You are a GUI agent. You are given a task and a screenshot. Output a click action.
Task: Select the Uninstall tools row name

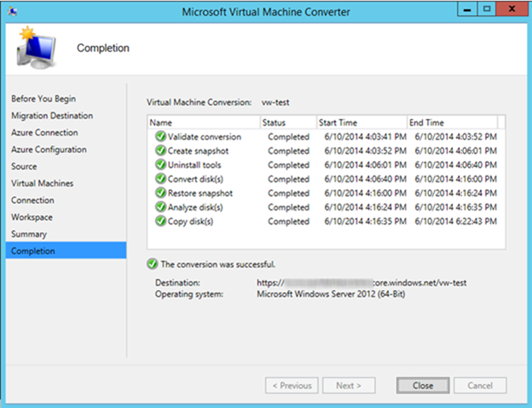(194, 164)
